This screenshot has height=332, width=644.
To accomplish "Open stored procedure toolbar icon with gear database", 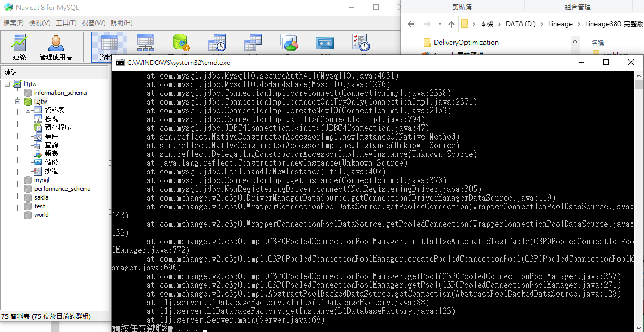I will 181,43.
